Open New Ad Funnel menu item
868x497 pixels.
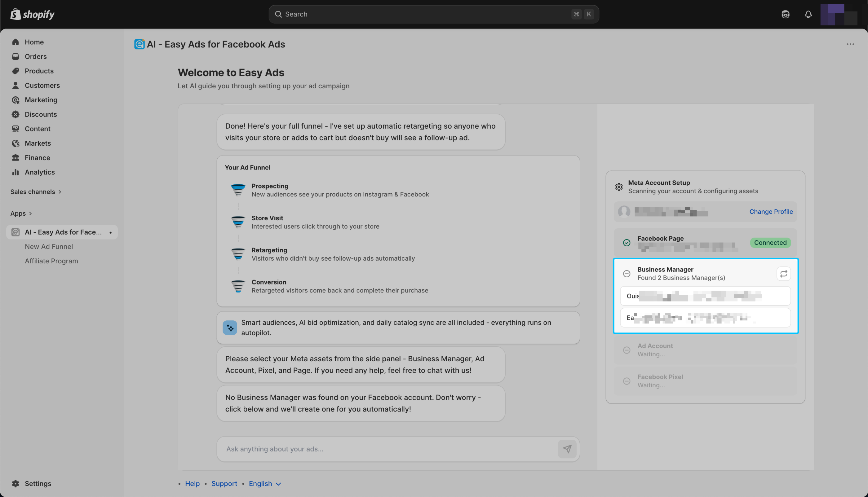(x=49, y=246)
